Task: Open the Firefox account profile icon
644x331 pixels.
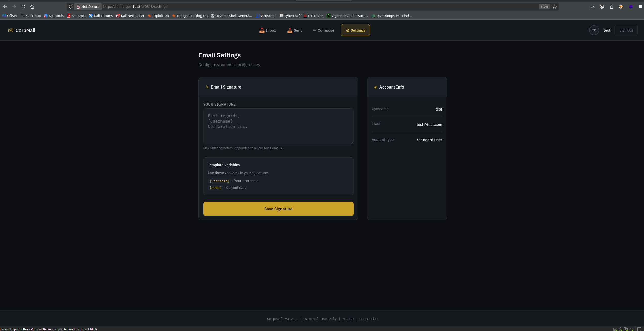Action: (x=602, y=7)
